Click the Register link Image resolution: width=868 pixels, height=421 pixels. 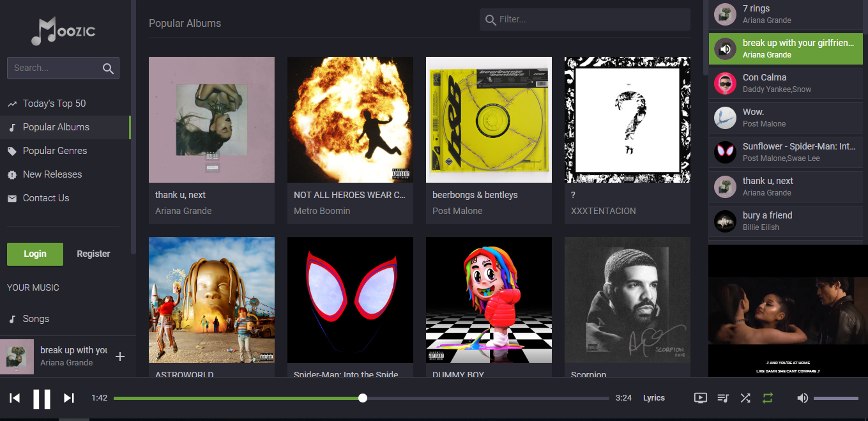[93, 254]
